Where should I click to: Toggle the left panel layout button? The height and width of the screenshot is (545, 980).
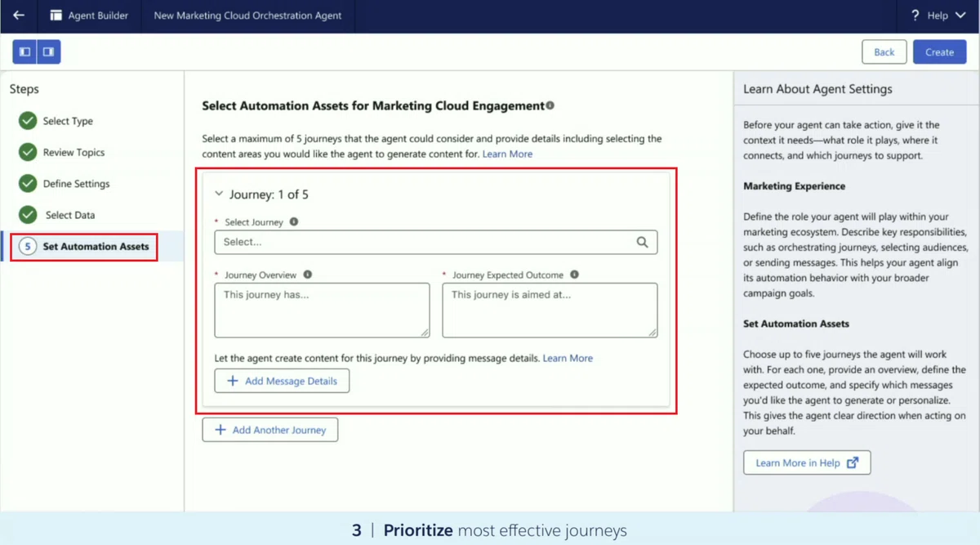[x=24, y=51]
